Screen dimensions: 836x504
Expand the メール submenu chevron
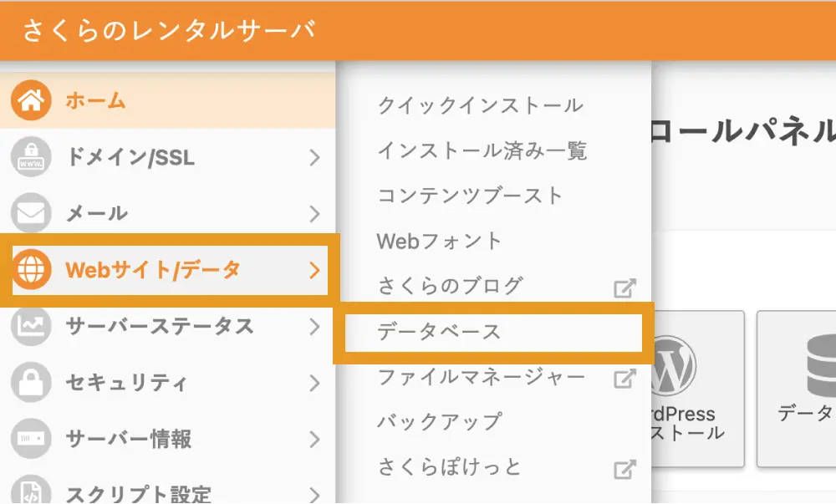[314, 213]
